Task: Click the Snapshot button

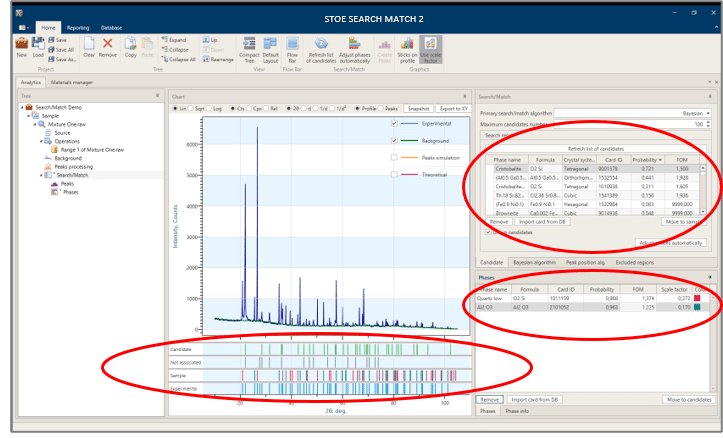Action: pos(418,108)
